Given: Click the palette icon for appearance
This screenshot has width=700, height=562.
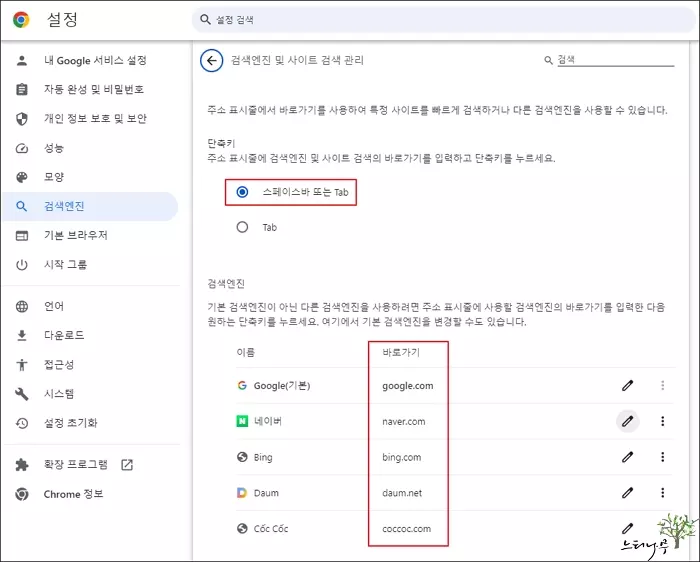Looking at the screenshot, I should (21, 177).
